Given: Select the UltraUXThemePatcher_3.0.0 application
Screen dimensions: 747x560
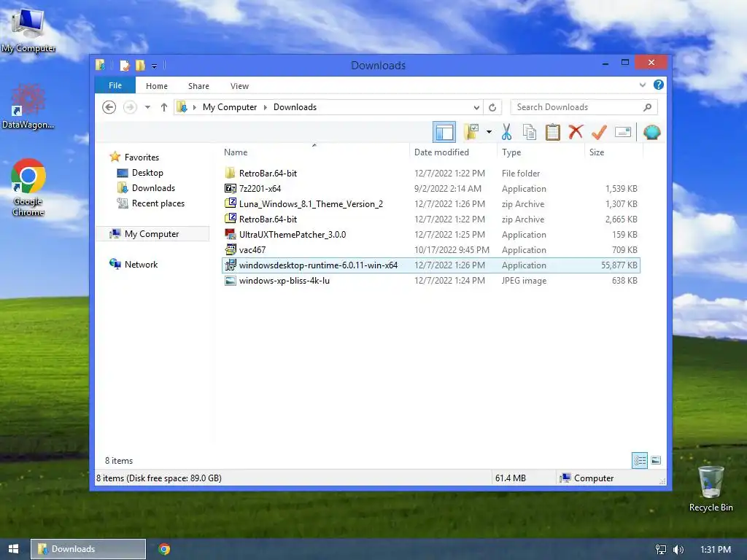Looking at the screenshot, I should click(431, 234).
